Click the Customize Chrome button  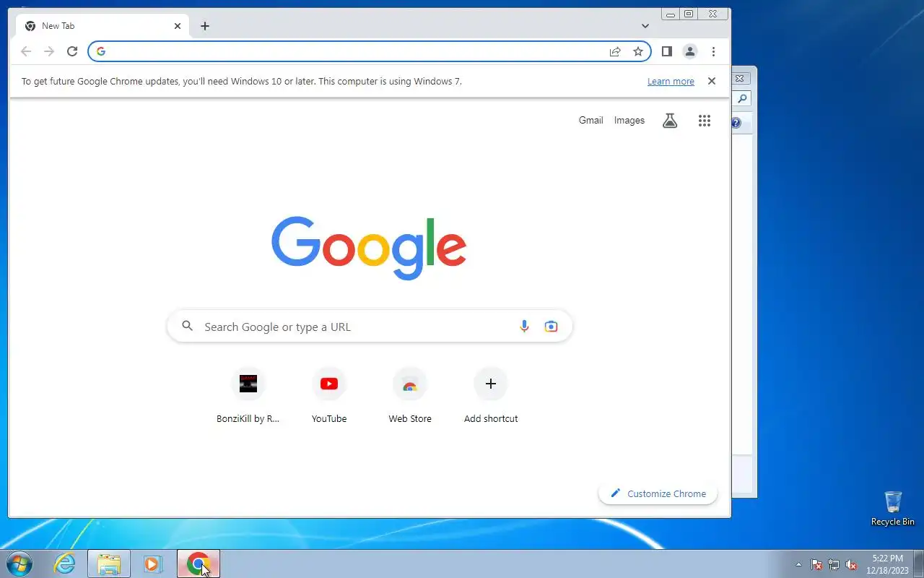[x=658, y=493]
